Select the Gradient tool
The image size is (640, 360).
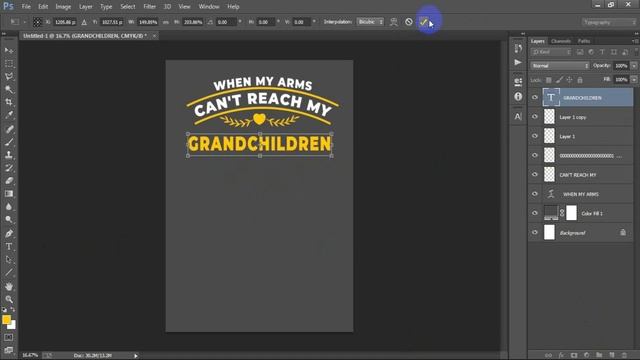(9, 193)
